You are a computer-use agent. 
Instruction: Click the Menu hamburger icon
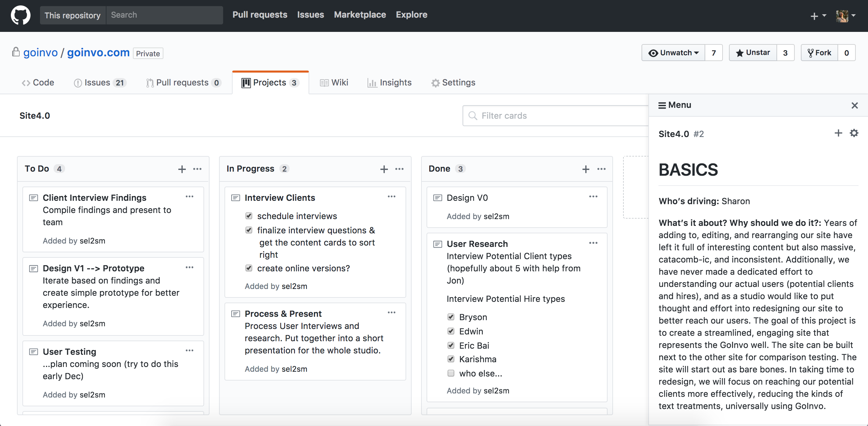662,105
